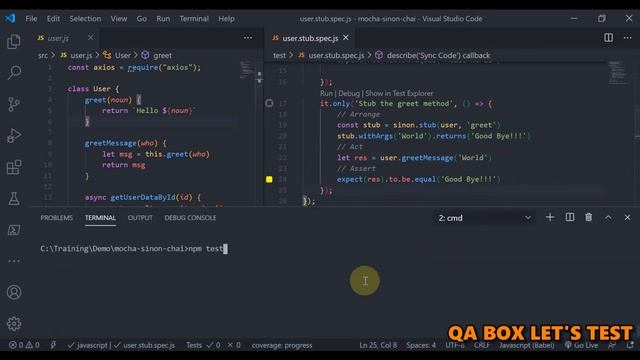Show additional views ellipsis in activity bar

(x=14, y=261)
